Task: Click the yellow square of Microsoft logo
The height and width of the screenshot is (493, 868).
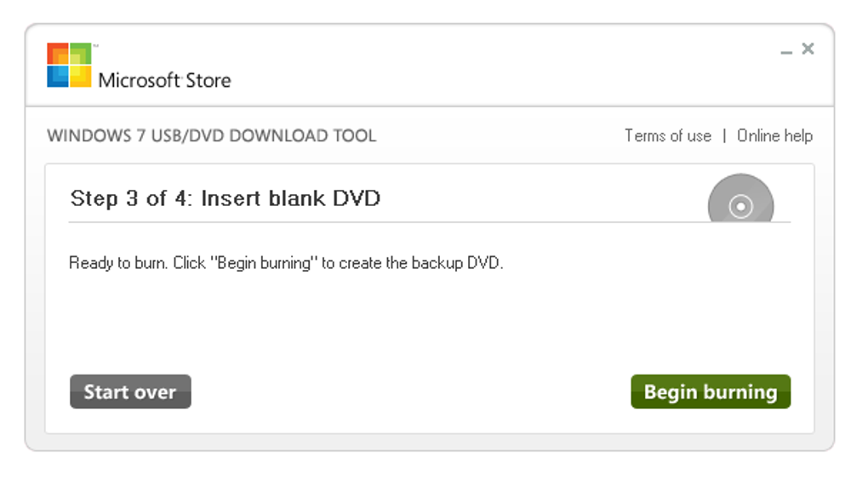Action: coord(79,76)
